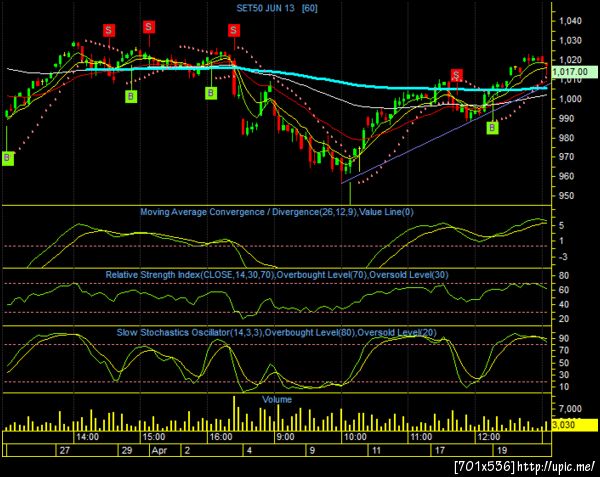This screenshot has height=477, width=600.
Task: Click the date 29 on date axis
Action: pos(127,450)
